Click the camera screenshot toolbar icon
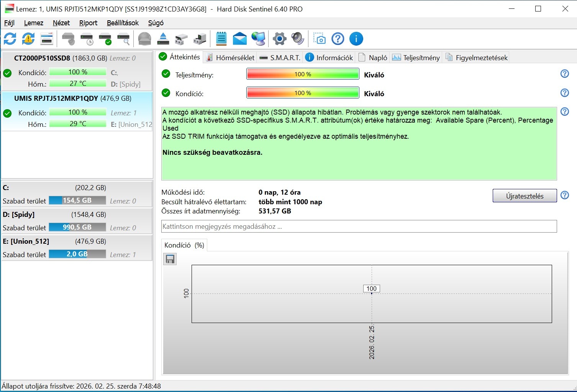 [x=319, y=39]
